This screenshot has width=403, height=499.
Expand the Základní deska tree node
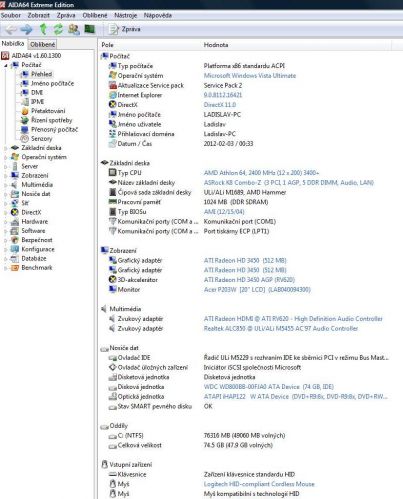click(6, 148)
